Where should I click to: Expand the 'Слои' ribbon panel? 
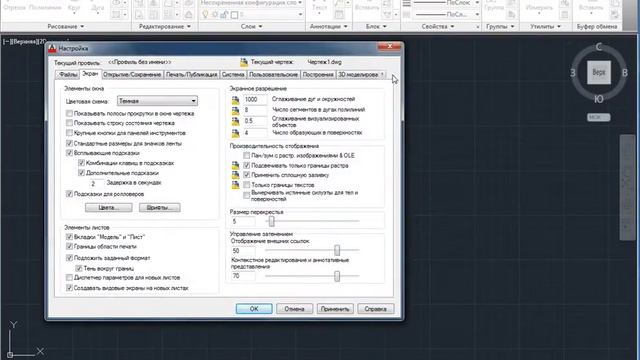[x=251, y=27]
